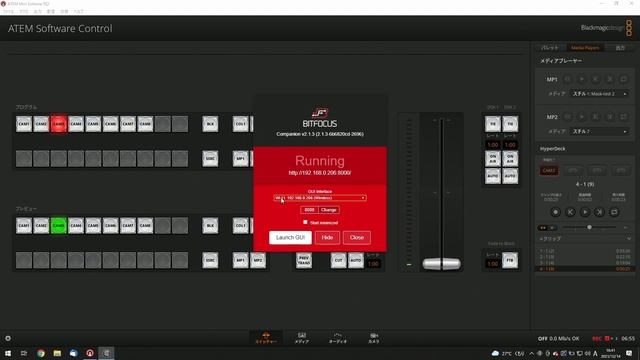Select CAM5 on the Preview row

93,226
